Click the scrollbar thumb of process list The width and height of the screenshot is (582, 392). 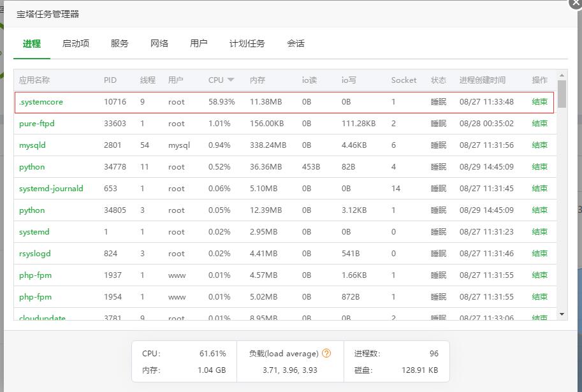(562, 94)
